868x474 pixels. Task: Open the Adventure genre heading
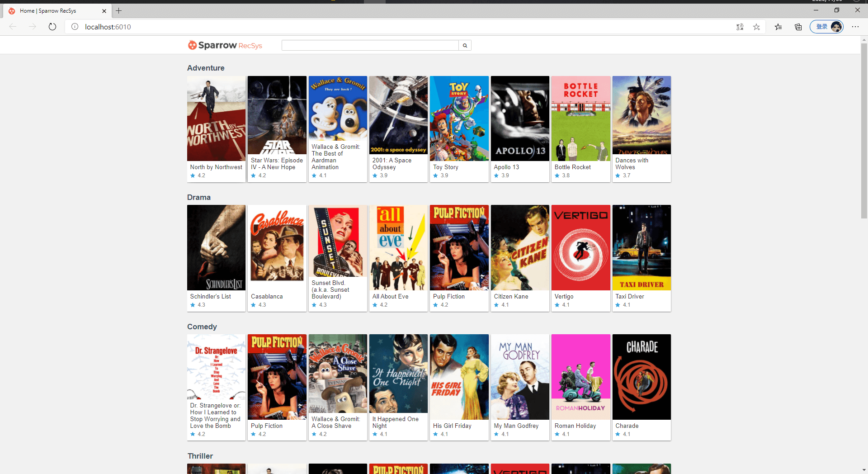coord(206,68)
